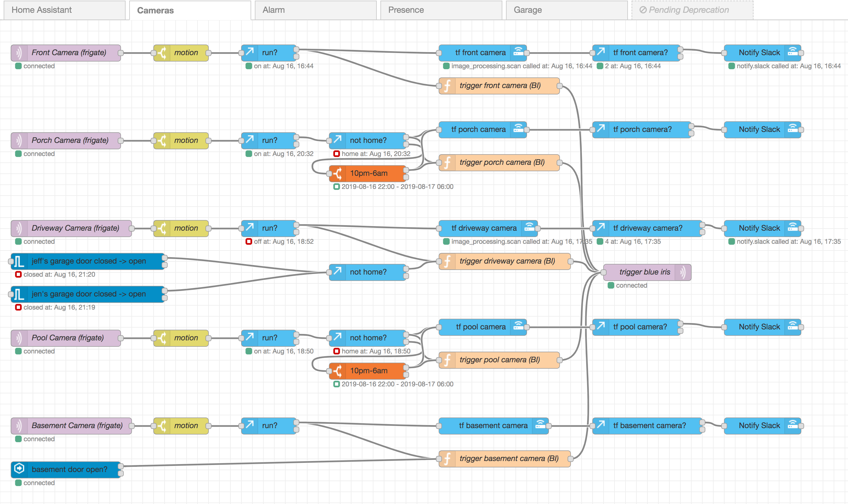
Task: Click 'on at: Aug 16, 16:44' status text
Action: coord(283,66)
